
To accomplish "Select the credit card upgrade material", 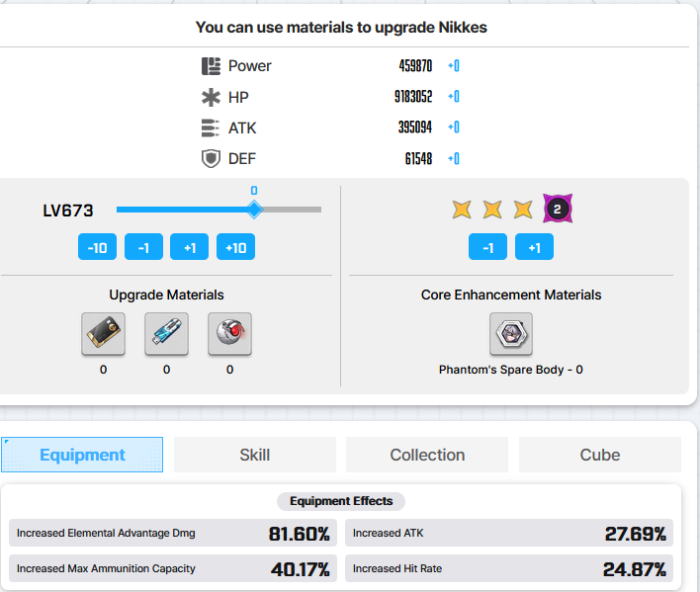I will click(x=103, y=334).
